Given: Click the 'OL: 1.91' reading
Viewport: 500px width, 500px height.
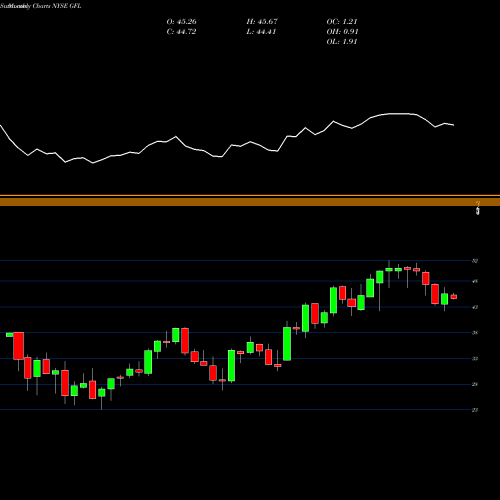Looking at the screenshot, I should 342,42.
